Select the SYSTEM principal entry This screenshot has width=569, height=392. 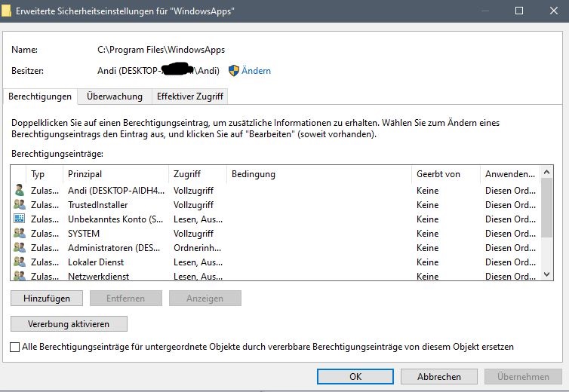[84, 234]
